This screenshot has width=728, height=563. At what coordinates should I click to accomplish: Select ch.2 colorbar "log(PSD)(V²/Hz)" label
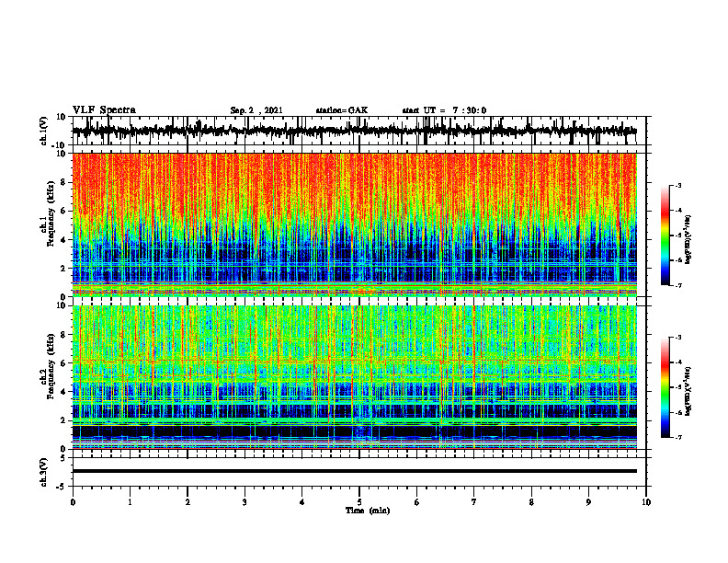688,391
